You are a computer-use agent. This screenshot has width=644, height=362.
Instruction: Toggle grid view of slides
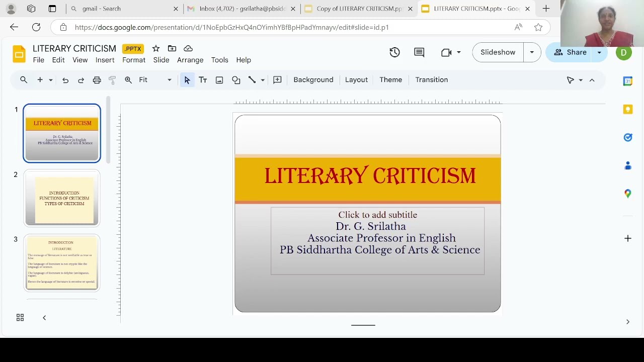tap(20, 318)
